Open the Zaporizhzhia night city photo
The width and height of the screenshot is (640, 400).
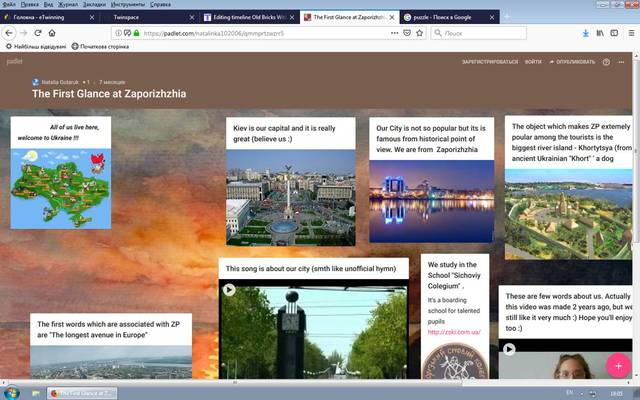tap(431, 201)
